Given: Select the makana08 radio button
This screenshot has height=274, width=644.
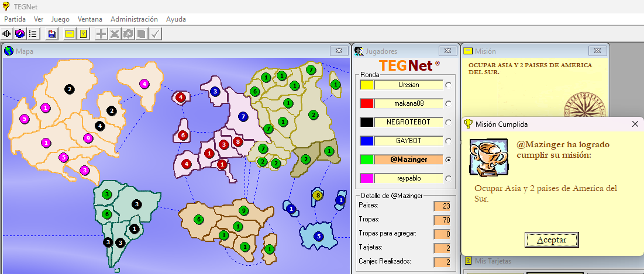Looking at the screenshot, I should pyautogui.click(x=449, y=104).
